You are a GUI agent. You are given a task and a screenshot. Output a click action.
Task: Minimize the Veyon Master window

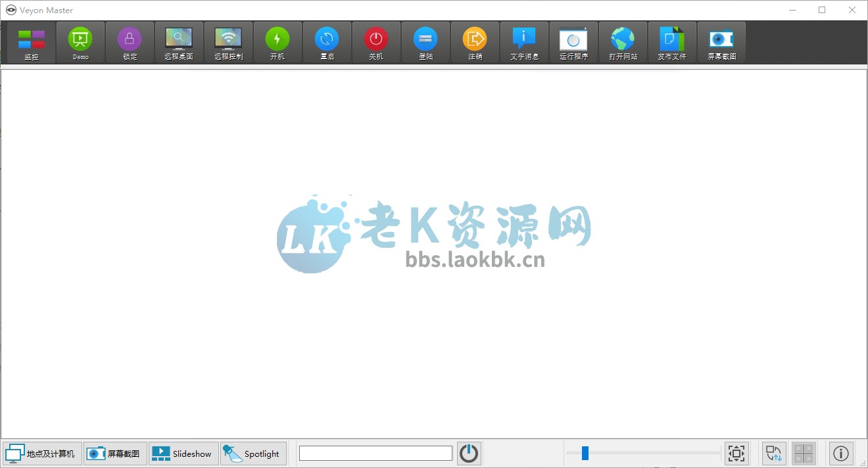pos(792,10)
